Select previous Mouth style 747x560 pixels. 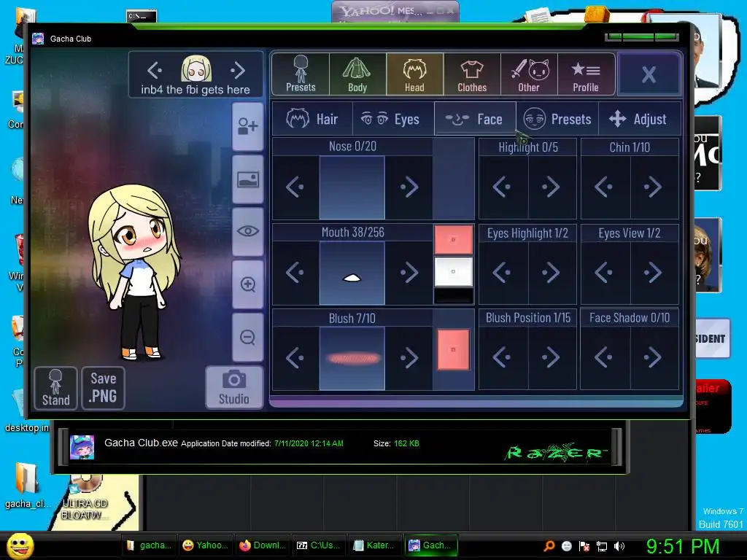coord(295,273)
